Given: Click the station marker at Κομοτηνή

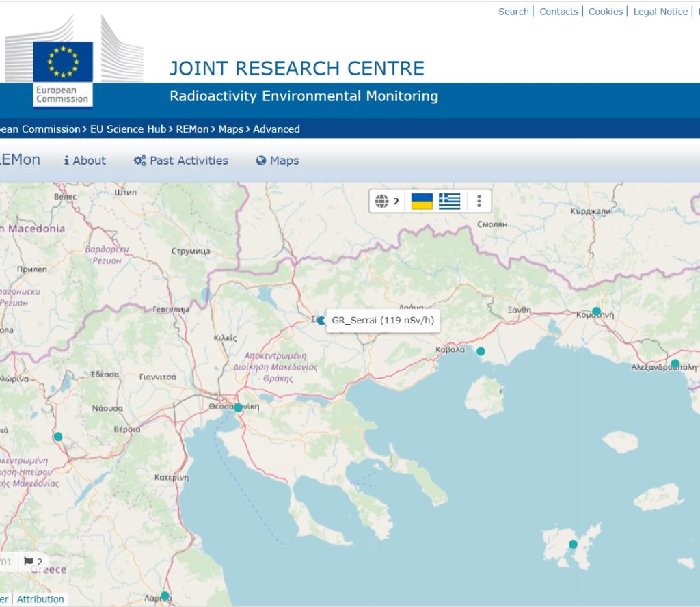Looking at the screenshot, I should [596, 311].
